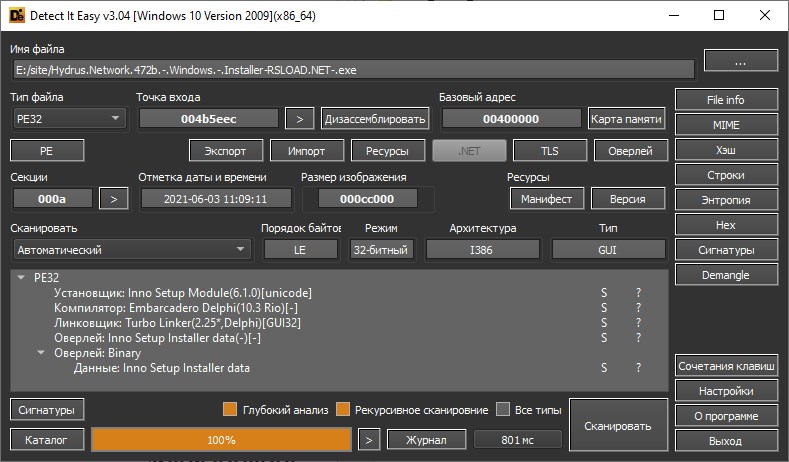The height and width of the screenshot is (462, 789).
Task: Select Оверлей: Inno Setup Installer data(-)[-] row
Action: (157, 338)
